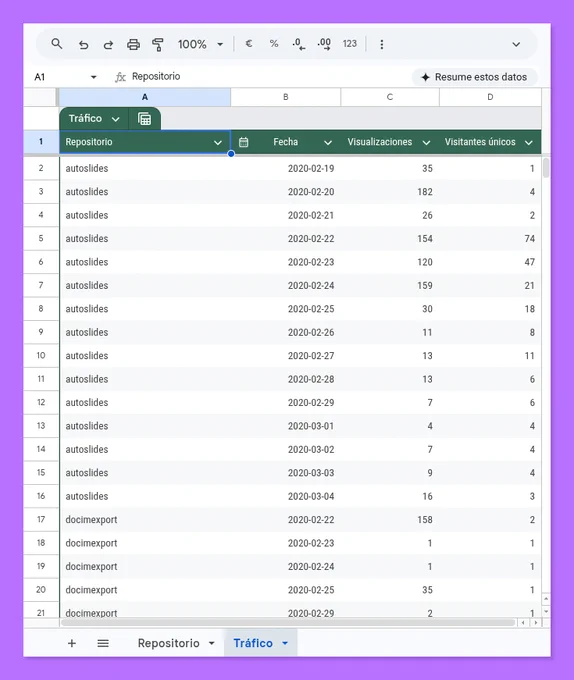
Task: Expand the Repositorio column filter dropdown
Action: (x=218, y=142)
